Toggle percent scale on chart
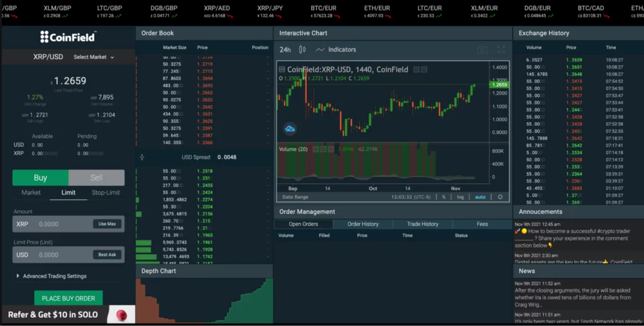 443,197
